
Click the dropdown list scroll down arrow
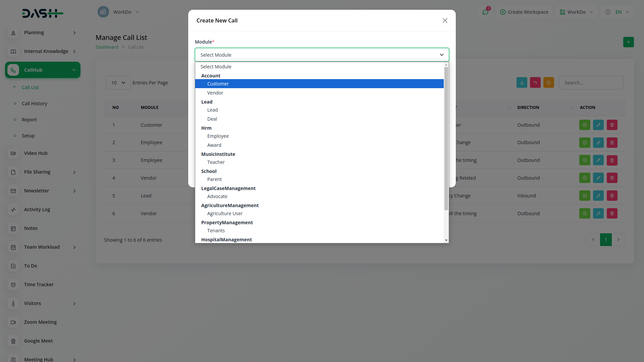pyautogui.click(x=446, y=240)
